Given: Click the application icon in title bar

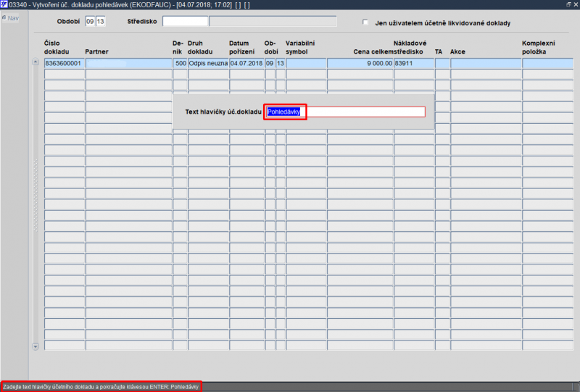Looking at the screenshot, I should [4, 4].
